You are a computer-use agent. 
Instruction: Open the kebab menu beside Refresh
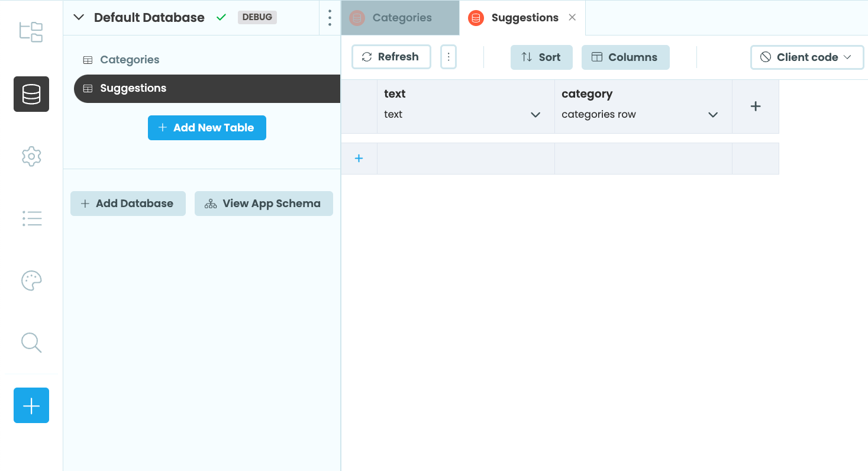coord(448,57)
